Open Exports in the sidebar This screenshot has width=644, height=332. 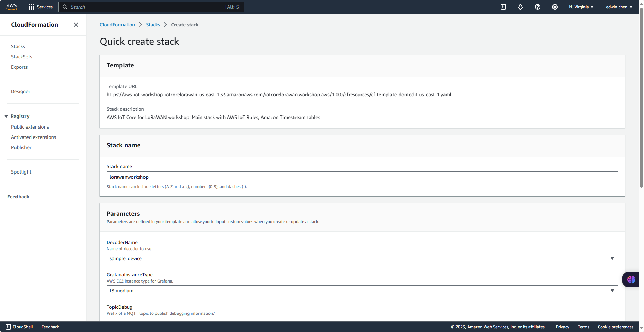point(19,67)
